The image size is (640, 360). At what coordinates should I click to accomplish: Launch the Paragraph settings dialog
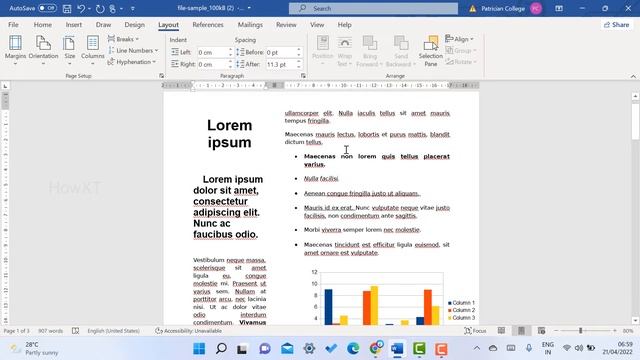click(303, 76)
